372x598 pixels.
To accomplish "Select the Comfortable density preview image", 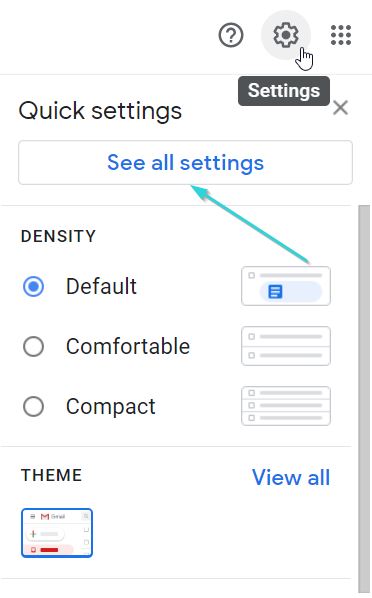I will 286,346.
